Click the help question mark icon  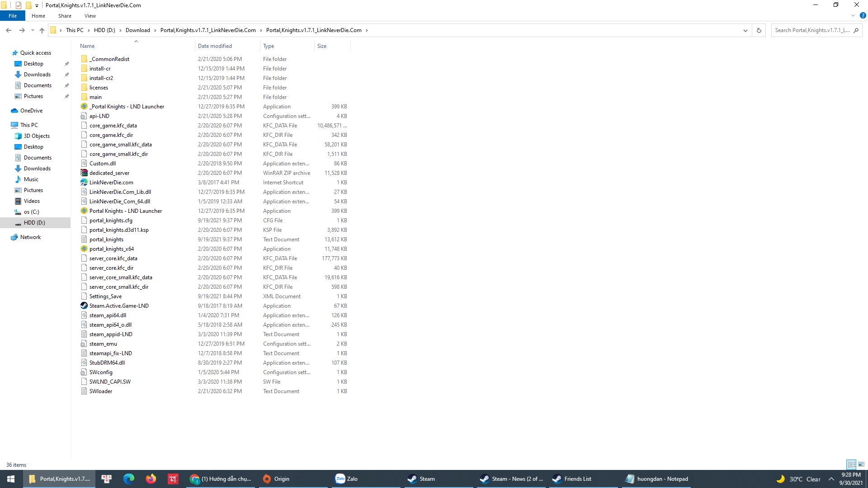[x=863, y=15]
